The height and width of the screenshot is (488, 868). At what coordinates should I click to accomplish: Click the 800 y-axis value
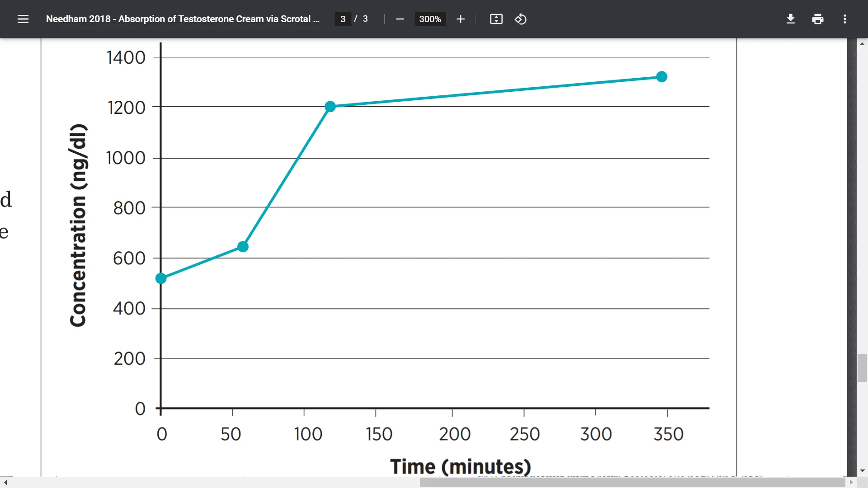coord(129,208)
